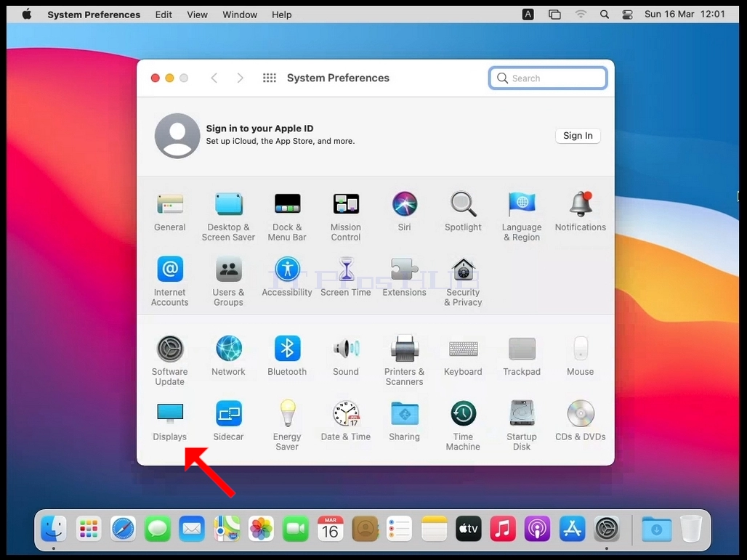This screenshot has width=747, height=560.
Task: Open the Edit menu
Action: tap(163, 15)
